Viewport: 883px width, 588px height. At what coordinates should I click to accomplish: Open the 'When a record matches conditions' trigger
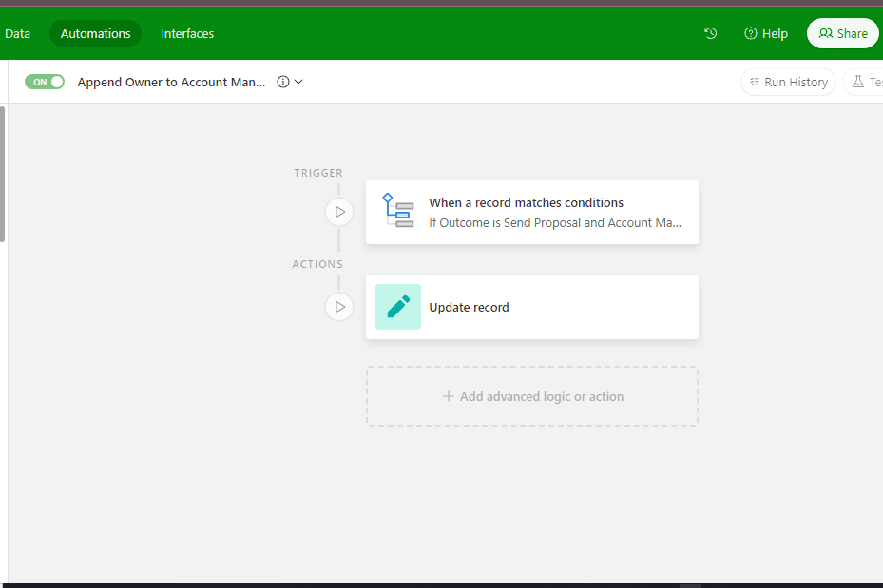[526, 202]
